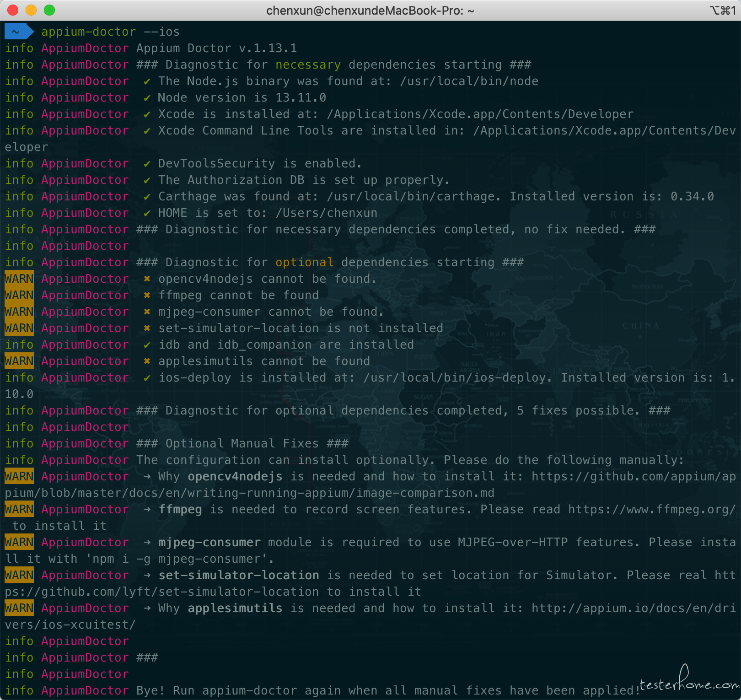Screen dimensions: 741x700
Task: Click the checkmark beside The Authorization DB
Action: click(x=147, y=180)
